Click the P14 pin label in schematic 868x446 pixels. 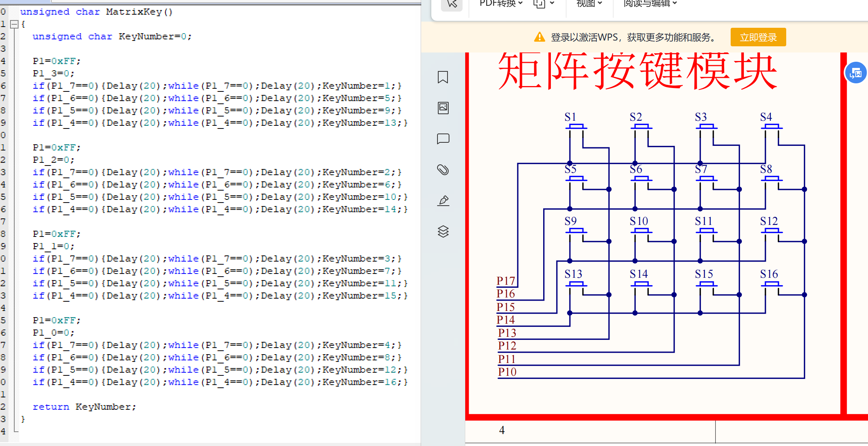click(506, 319)
